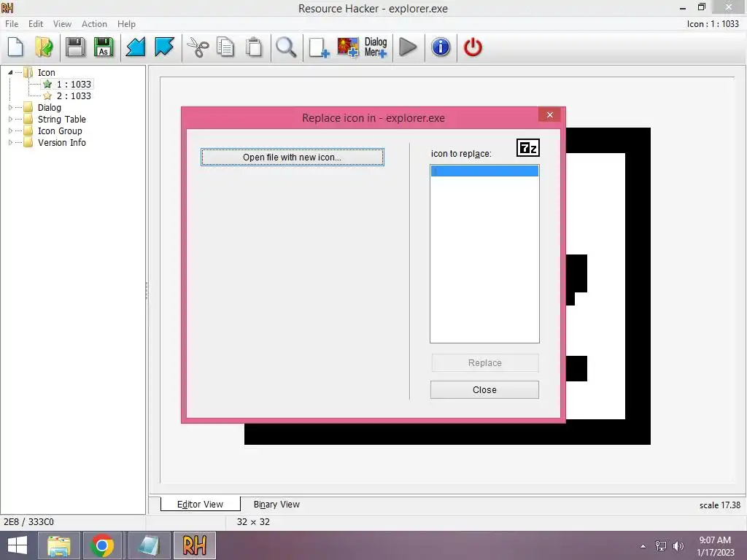This screenshot has height=560, width=747.
Task: Select tree item 1 : 1033
Action: pyautogui.click(x=74, y=85)
